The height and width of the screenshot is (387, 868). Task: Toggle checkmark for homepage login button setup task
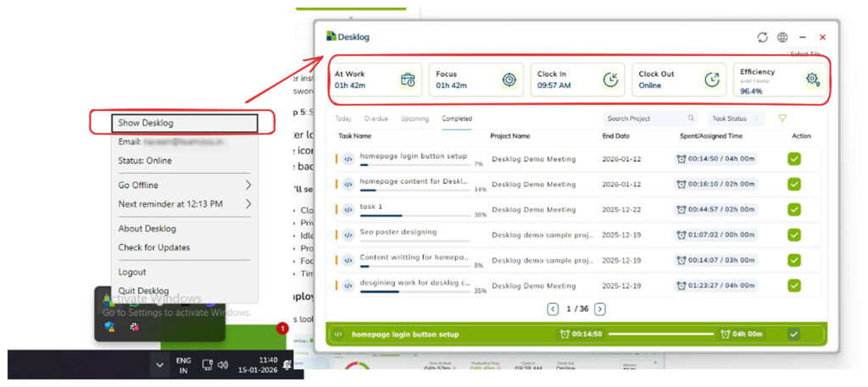pos(794,158)
